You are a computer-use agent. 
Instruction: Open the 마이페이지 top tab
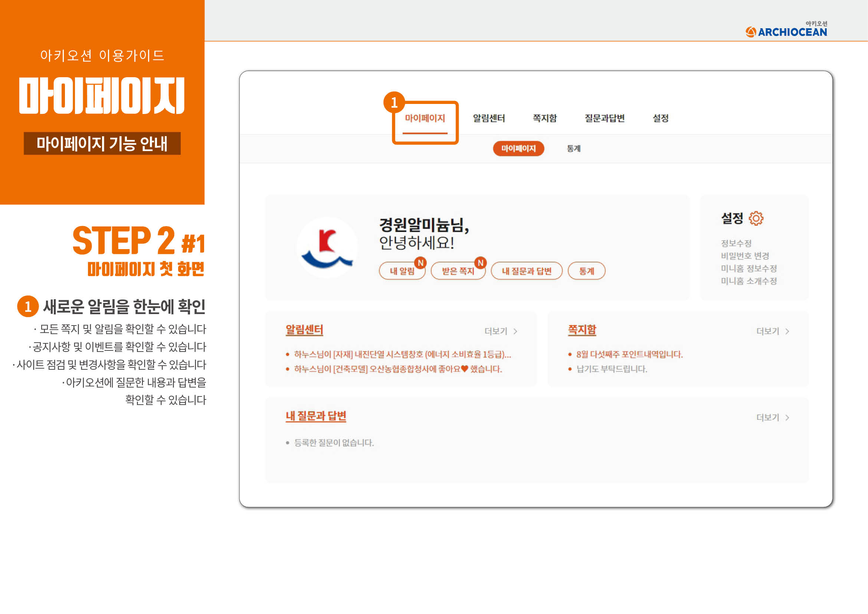point(425,118)
